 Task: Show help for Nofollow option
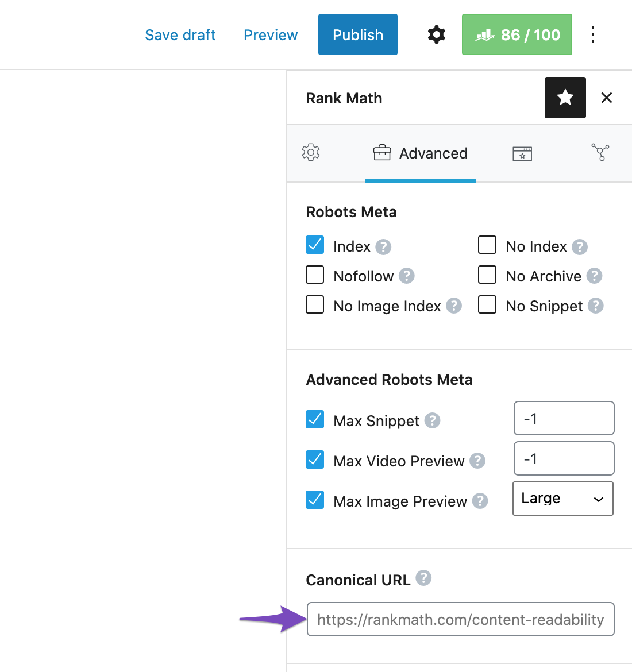(406, 276)
